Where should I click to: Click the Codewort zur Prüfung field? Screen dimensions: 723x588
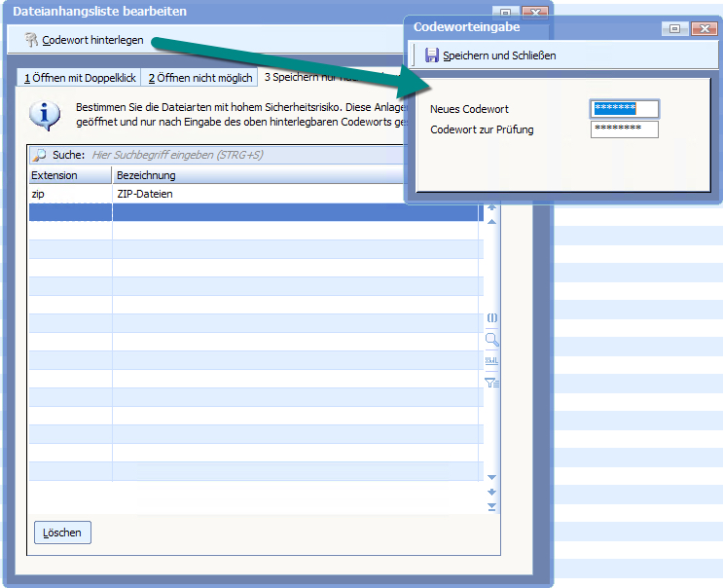[625, 129]
